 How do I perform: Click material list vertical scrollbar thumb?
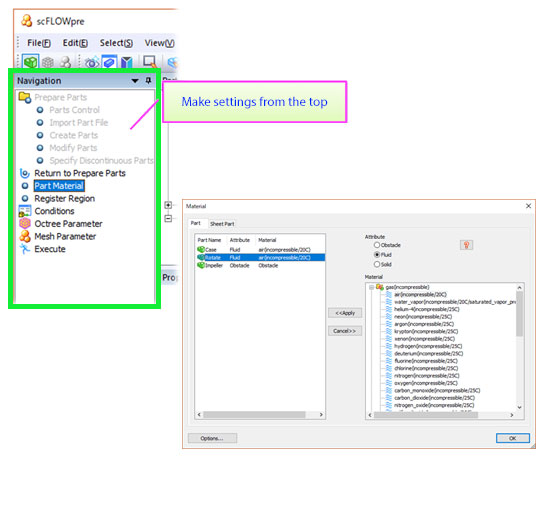519,314
